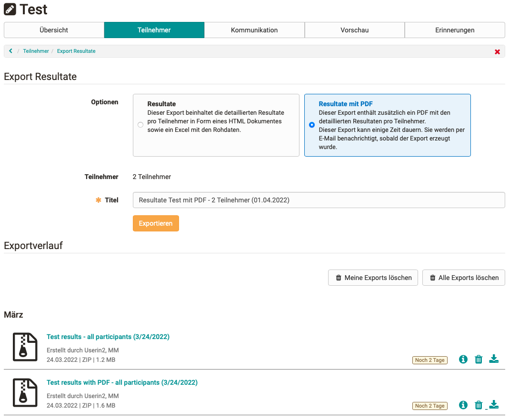
Task: Click Alle Exports löschen button
Action: (463, 278)
